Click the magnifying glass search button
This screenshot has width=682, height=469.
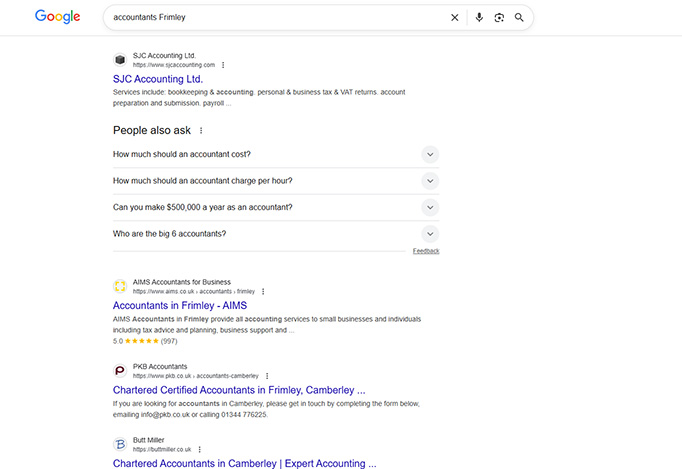[519, 17]
